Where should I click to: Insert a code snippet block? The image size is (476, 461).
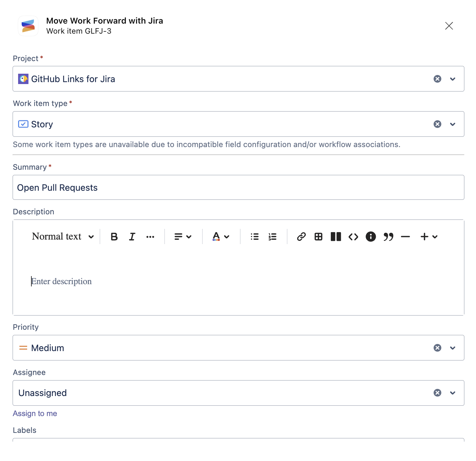tap(353, 237)
